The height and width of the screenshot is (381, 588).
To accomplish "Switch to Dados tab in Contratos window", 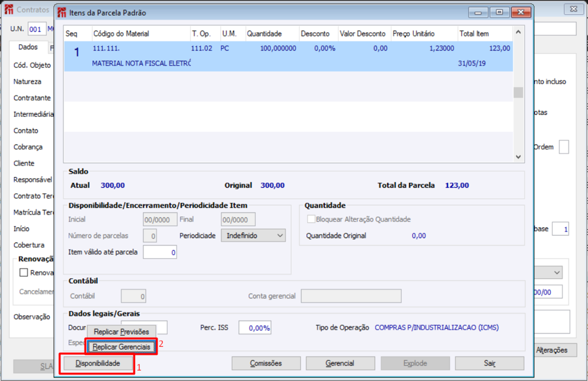I will click(x=28, y=47).
